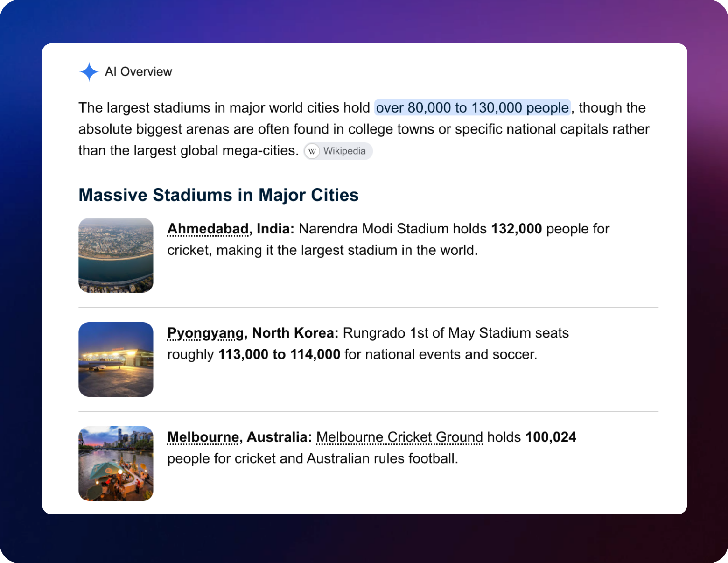Click the highlighted 'over 80,000 to 130,000 people' text
This screenshot has height=563, width=728.
pos(472,108)
